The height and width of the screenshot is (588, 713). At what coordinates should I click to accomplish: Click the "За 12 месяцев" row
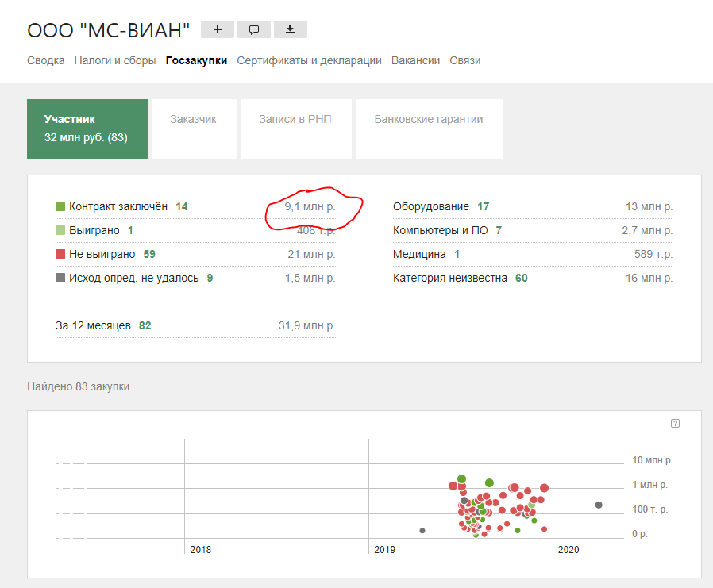(x=93, y=325)
